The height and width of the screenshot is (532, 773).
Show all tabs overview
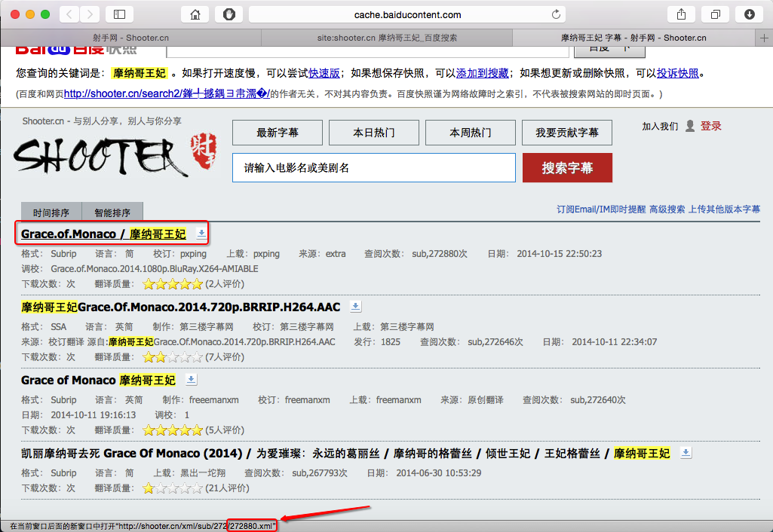(716, 14)
